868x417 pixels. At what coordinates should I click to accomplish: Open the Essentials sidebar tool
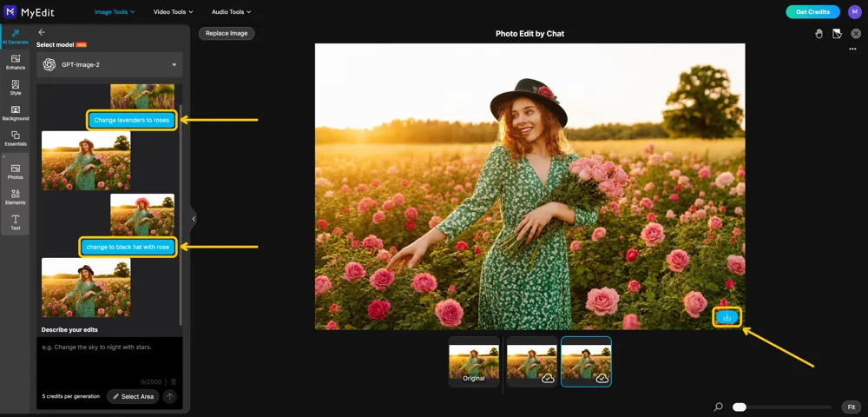coord(16,138)
